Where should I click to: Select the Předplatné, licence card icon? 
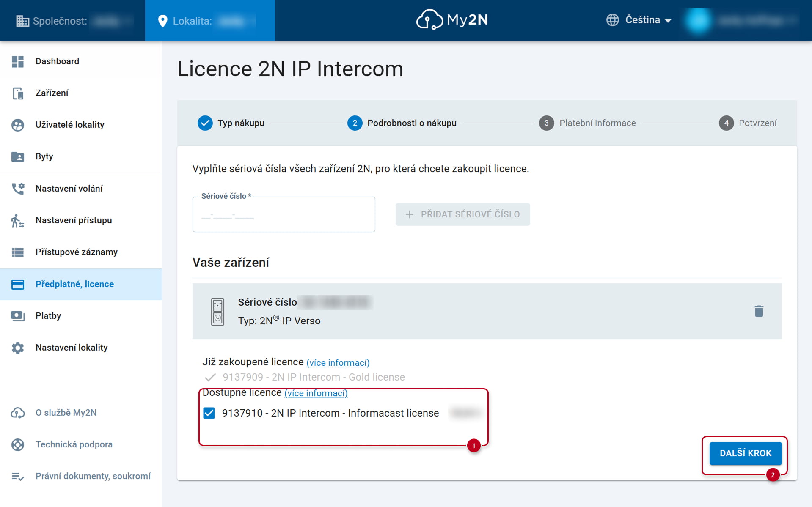(18, 284)
